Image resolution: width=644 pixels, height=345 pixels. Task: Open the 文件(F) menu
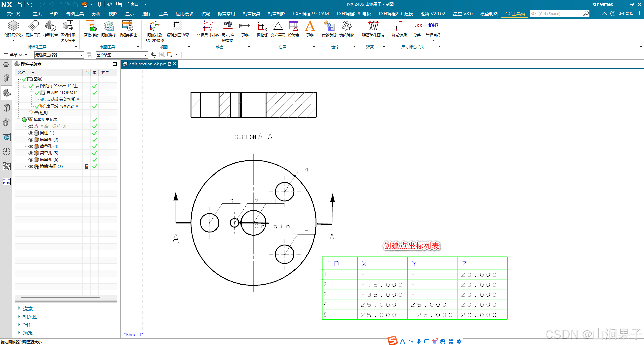pos(13,14)
